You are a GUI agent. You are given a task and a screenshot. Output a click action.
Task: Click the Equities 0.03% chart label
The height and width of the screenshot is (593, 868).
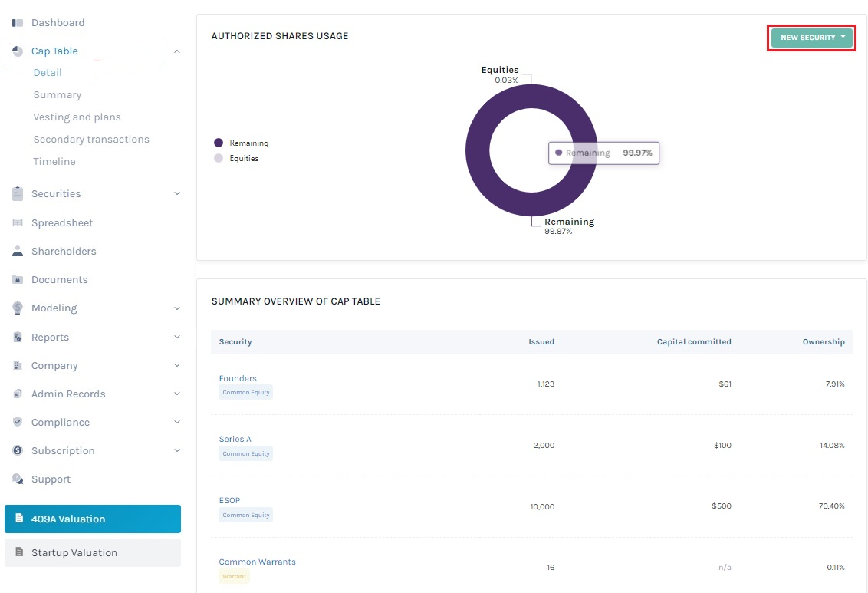click(x=500, y=74)
